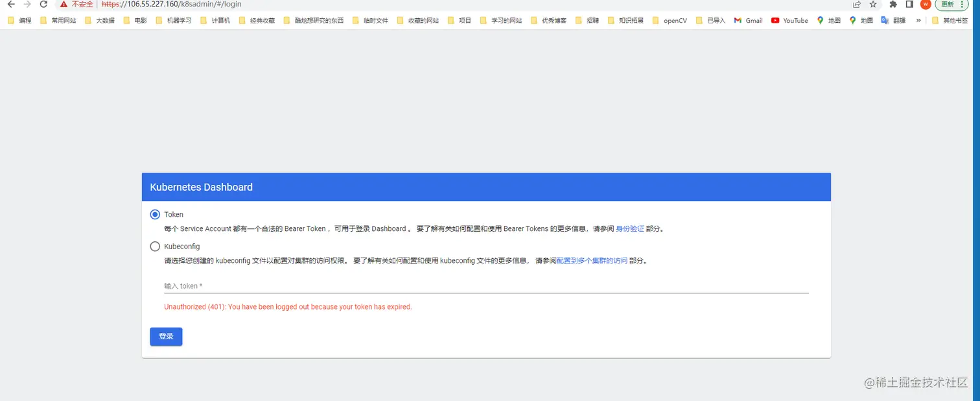The height and width of the screenshot is (401, 980).
Task: Select the Kubeconfig radio button
Action: 155,247
